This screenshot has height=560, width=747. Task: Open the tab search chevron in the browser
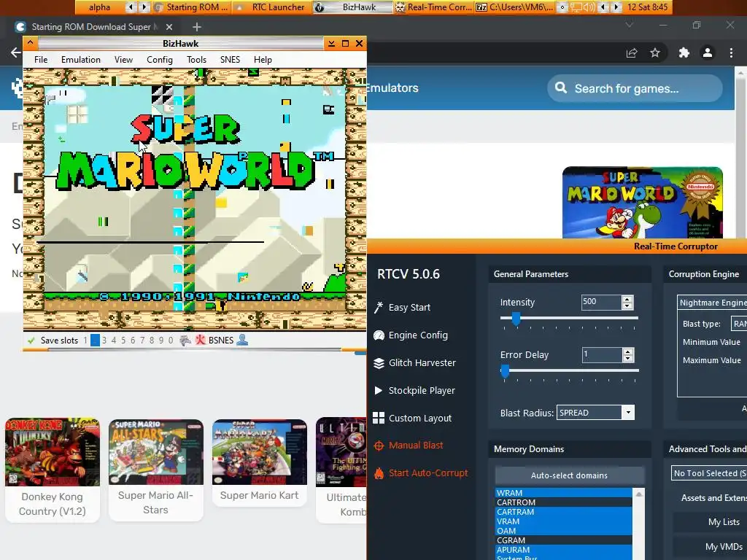point(630,25)
